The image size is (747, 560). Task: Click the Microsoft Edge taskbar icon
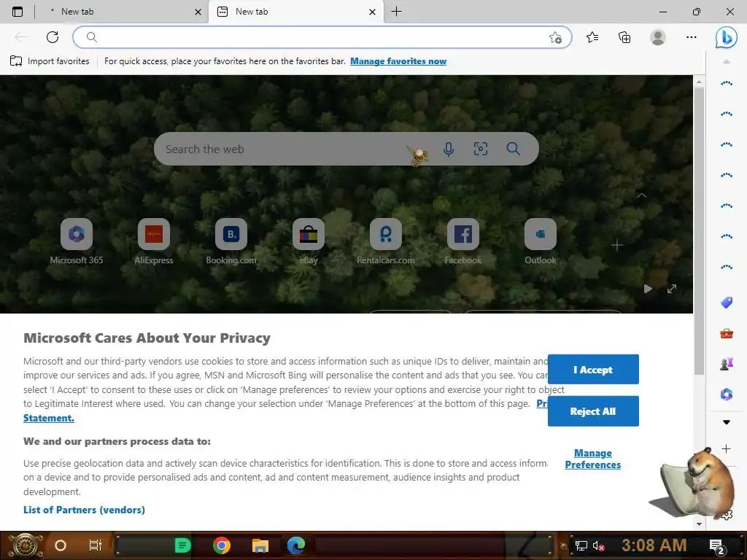(x=296, y=545)
